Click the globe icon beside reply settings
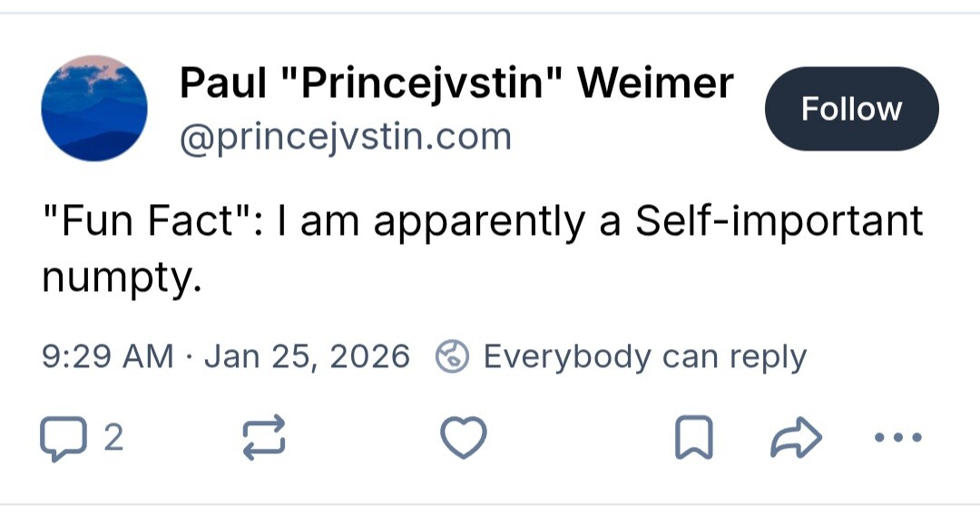The width and height of the screenshot is (980, 516). click(x=452, y=356)
